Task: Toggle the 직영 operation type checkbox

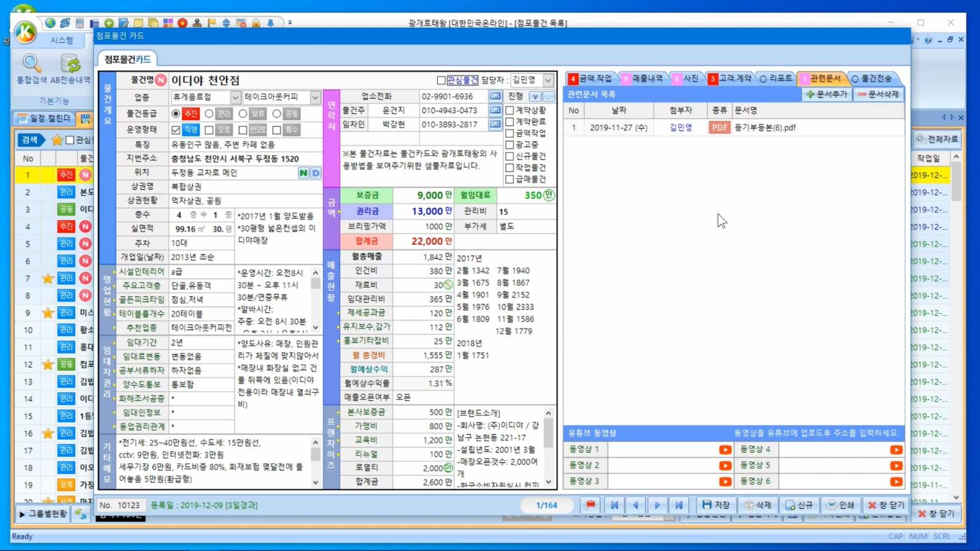Action: point(176,130)
